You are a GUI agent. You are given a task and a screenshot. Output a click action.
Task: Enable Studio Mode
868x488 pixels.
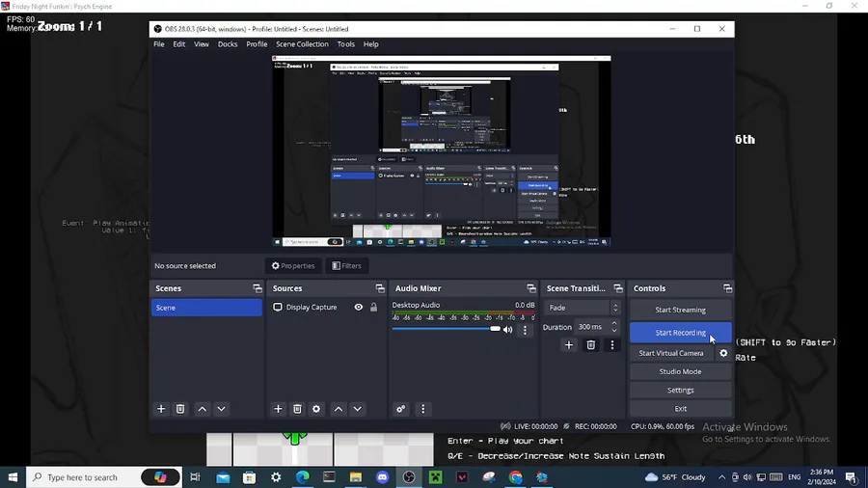(680, 372)
